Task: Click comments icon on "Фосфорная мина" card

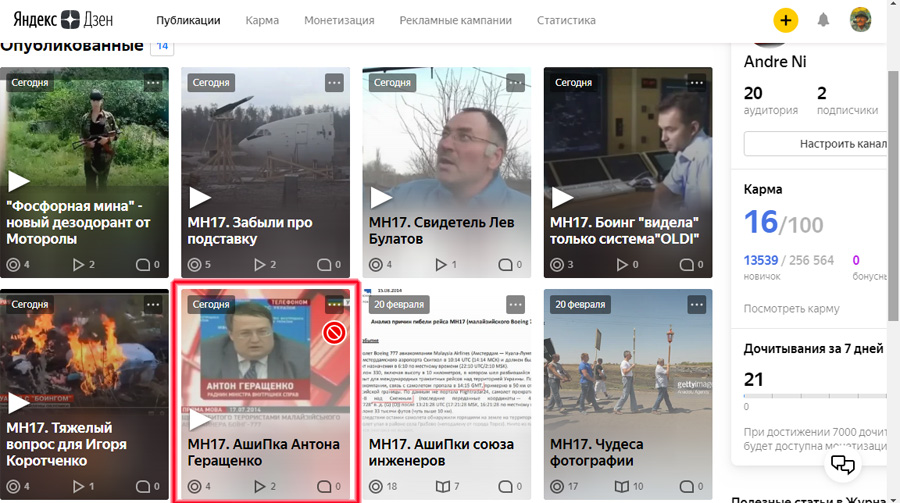Action: click(142, 265)
